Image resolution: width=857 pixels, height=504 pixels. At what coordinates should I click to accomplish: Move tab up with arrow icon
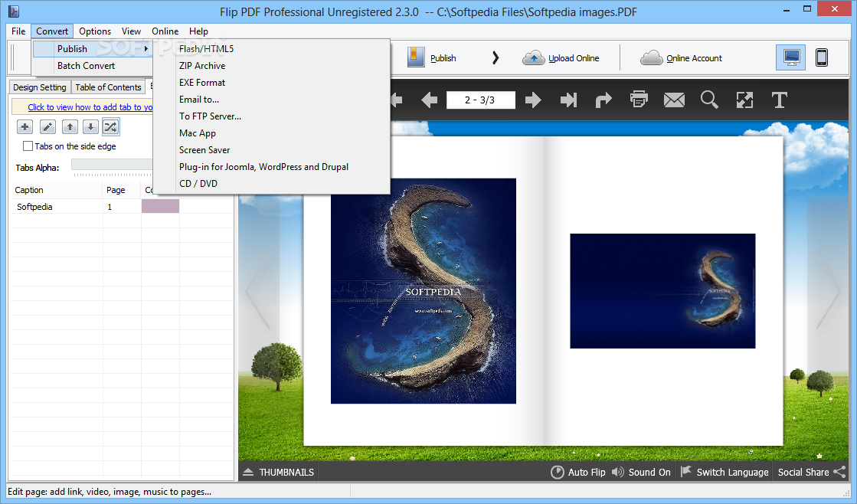click(x=70, y=127)
